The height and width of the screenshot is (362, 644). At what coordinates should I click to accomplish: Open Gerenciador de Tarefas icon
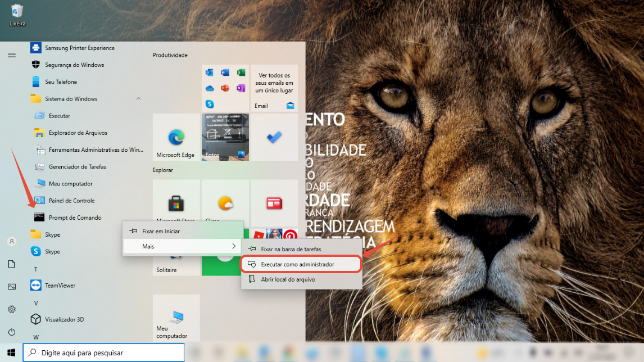(x=39, y=166)
